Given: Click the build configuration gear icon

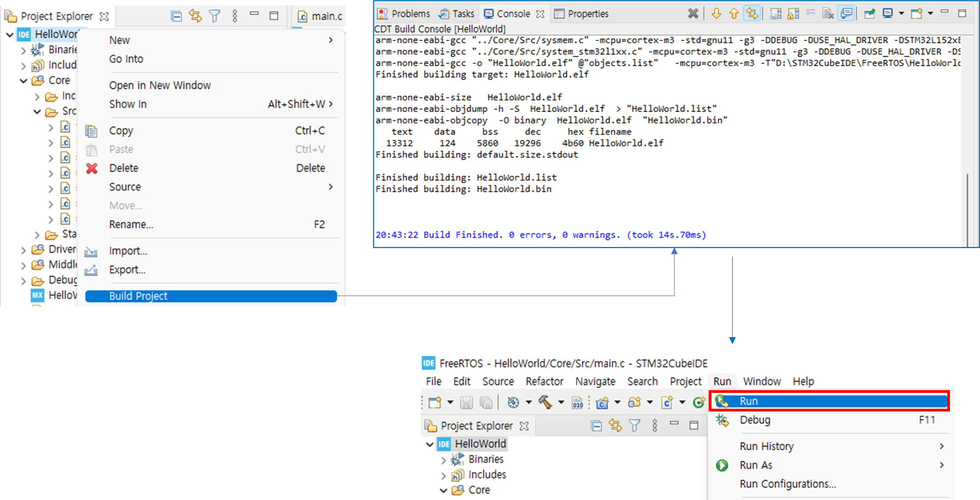Looking at the screenshot, I should pyautogui.click(x=513, y=403).
